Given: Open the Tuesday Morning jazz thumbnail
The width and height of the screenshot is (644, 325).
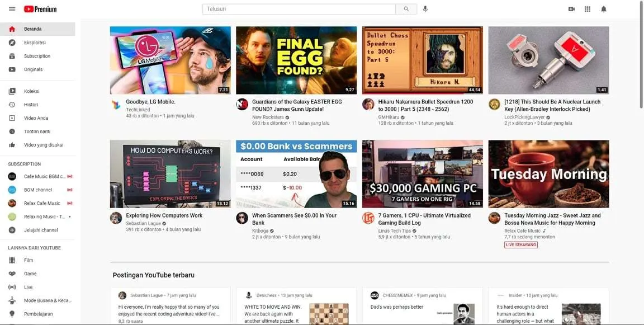Looking at the screenshot, I should coord(549,174).
